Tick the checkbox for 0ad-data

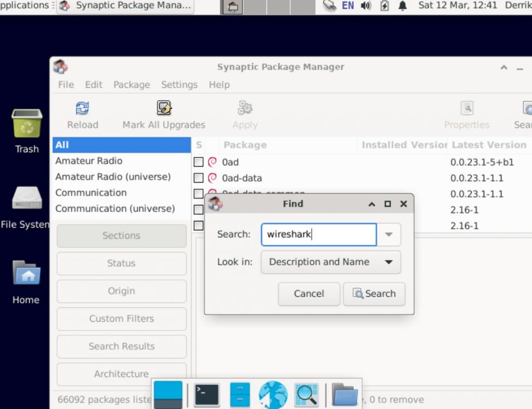(199, 178)
